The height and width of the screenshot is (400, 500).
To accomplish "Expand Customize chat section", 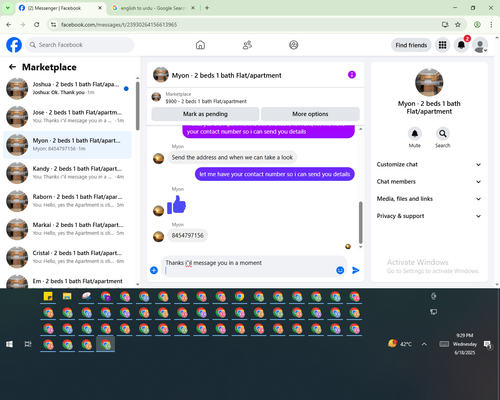I will (x=429, y=164).
